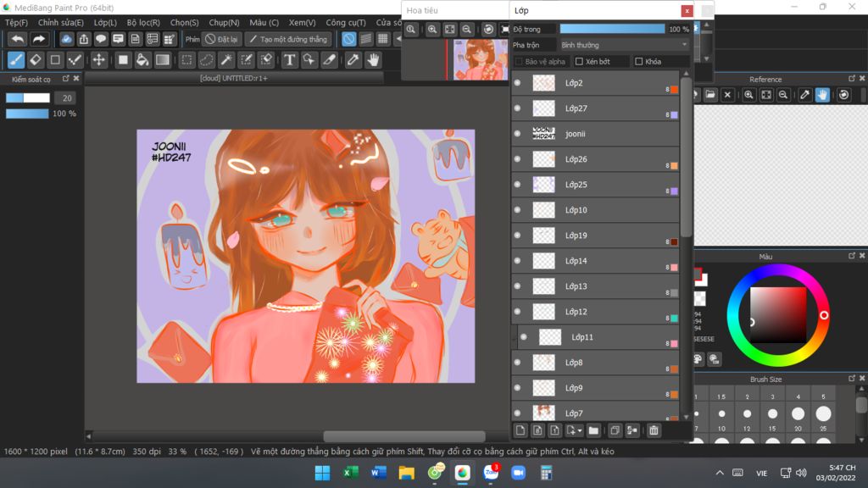Viewport: 868px width, 488px height.
Task: Click the cloud save icon
Action: pos(66,39)
